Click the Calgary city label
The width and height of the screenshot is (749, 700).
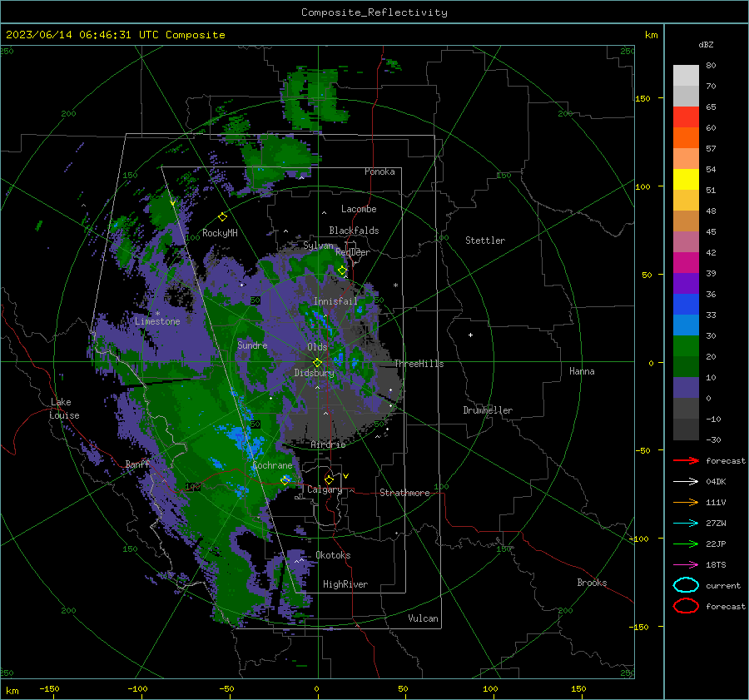(x=325, y=489)
